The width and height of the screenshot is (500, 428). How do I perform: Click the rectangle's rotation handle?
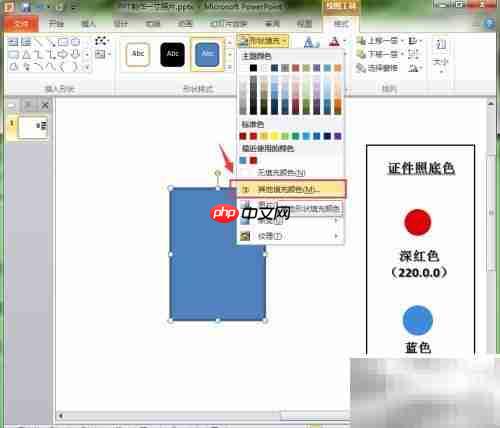coord(218,173)
